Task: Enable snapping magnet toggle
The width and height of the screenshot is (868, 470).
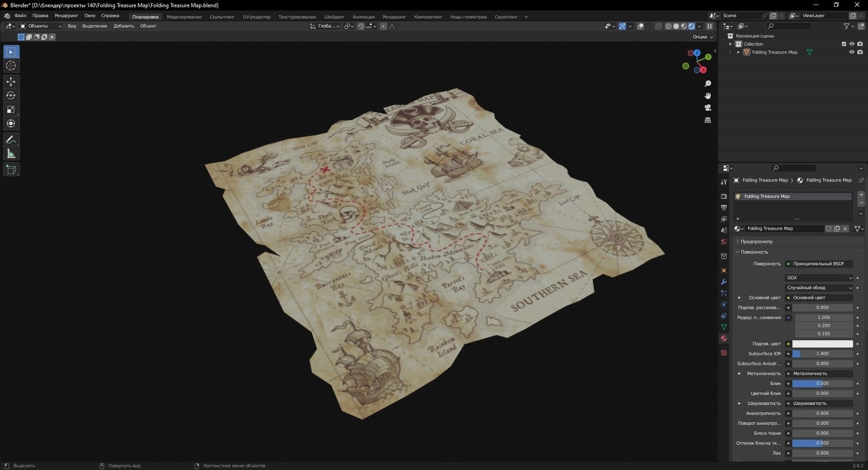Action: pos(360,26)
